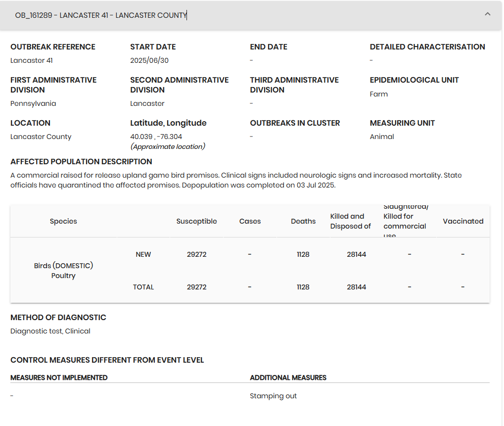
Task: Click the start date 2025/06/30
Action: click(x=152, y=60)
